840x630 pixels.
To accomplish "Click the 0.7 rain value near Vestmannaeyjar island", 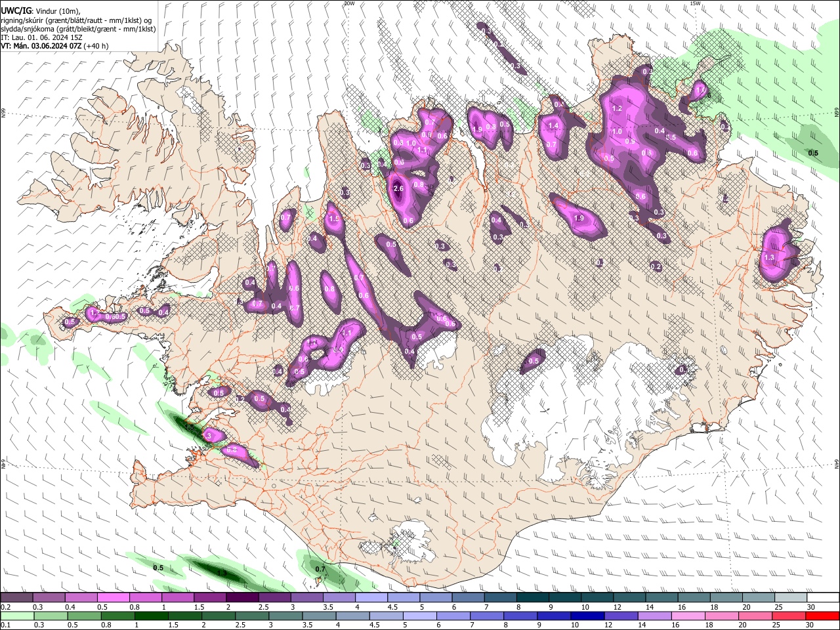I will click(x=320, y=569).
